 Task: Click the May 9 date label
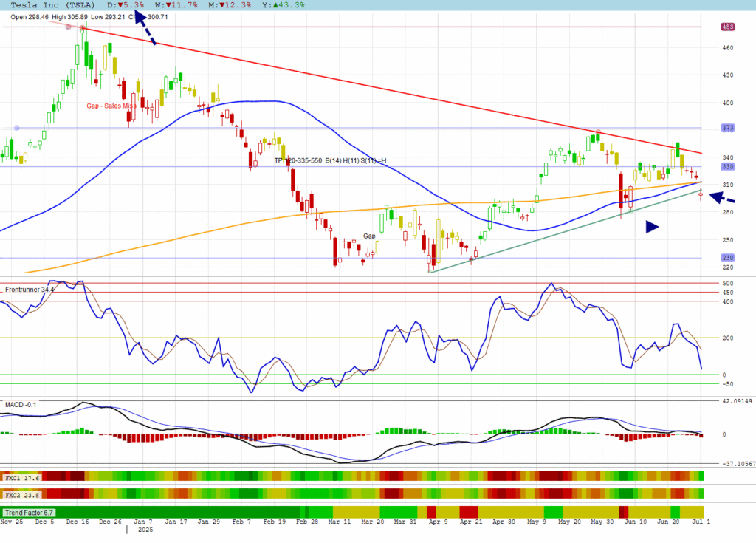point(537,522)
